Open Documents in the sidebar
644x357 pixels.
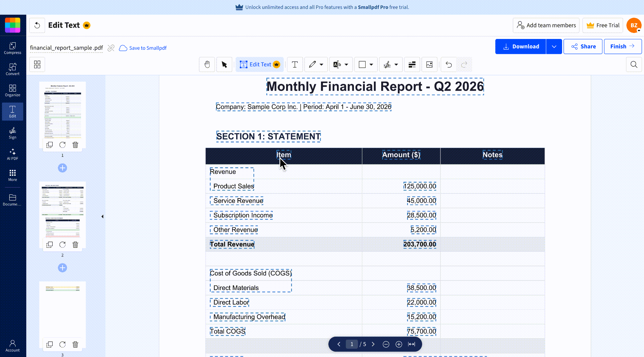tap(13, 200)
